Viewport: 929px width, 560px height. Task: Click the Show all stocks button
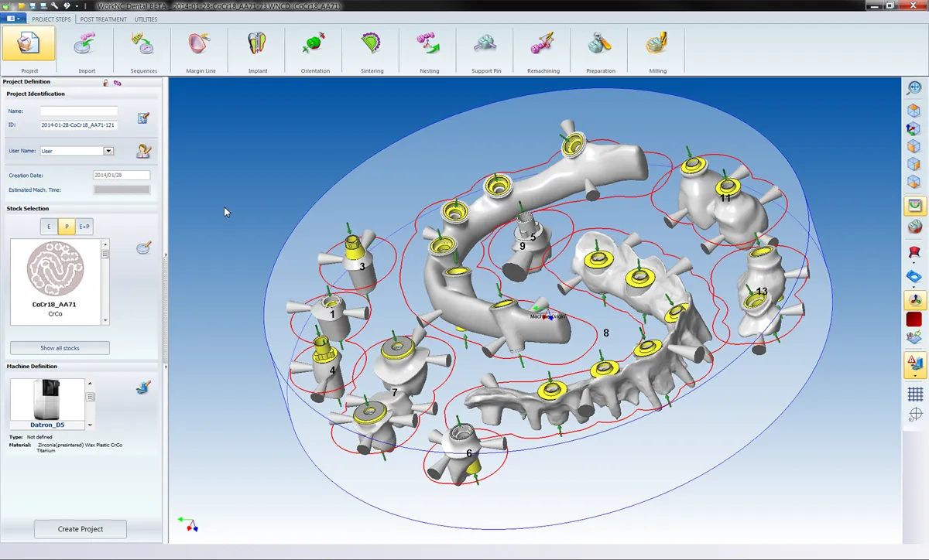tap(60, 348)
